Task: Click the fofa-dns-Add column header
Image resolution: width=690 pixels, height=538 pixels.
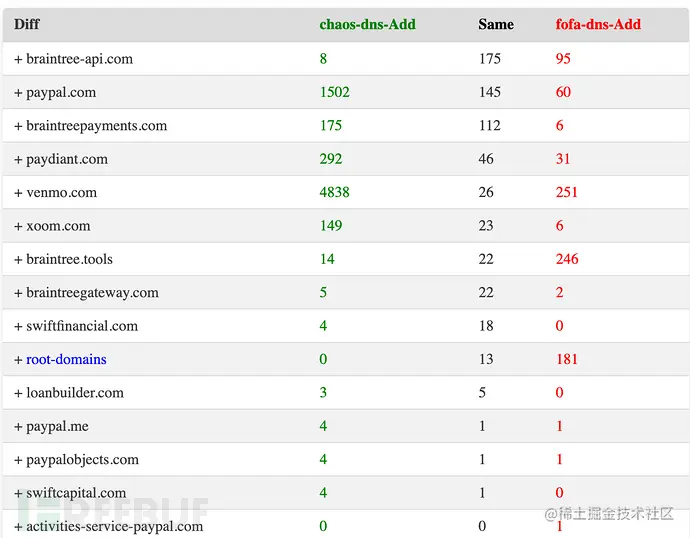Action: coord(598,24)
